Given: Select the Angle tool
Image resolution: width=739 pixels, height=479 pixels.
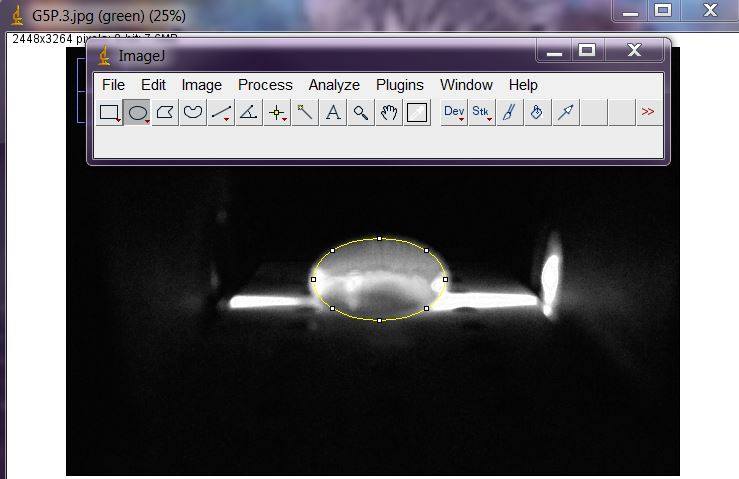Looking at the screenshot, I should click(250, 113).
